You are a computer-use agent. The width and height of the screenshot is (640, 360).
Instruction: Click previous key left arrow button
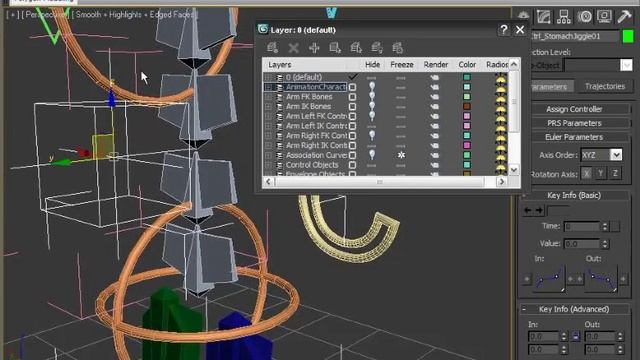527,210
